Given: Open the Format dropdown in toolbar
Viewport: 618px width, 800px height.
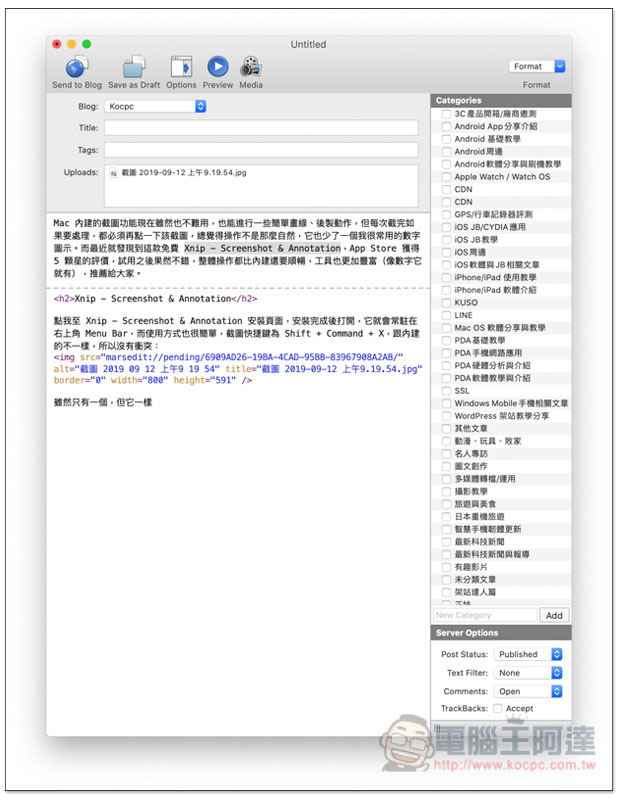Looking at the screenshot, I should point(537,66).
